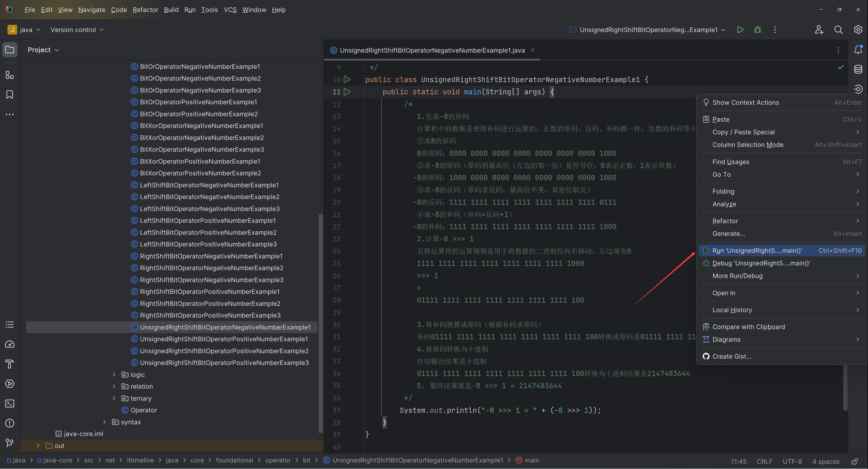Viewport: 868px width, 469px height.
Task: Select Run 'UnsignedRightS....main()' menu item
Action: coord(782,251)
